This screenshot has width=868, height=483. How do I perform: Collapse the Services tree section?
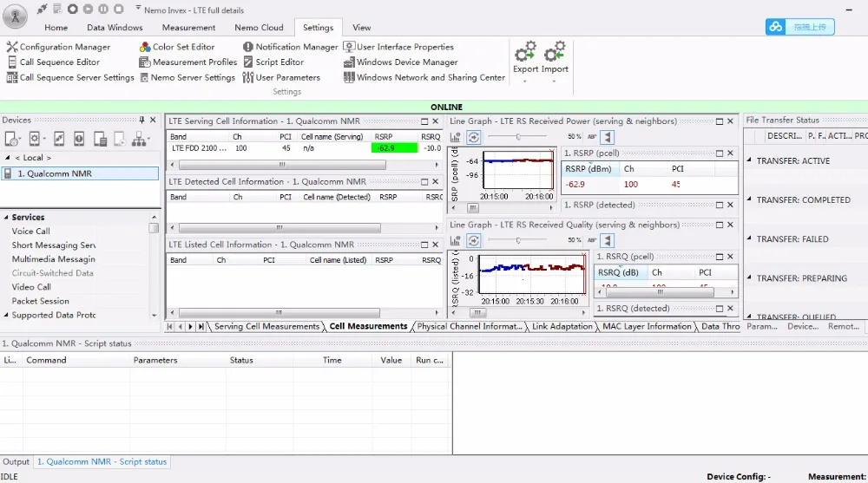(6, 218)
